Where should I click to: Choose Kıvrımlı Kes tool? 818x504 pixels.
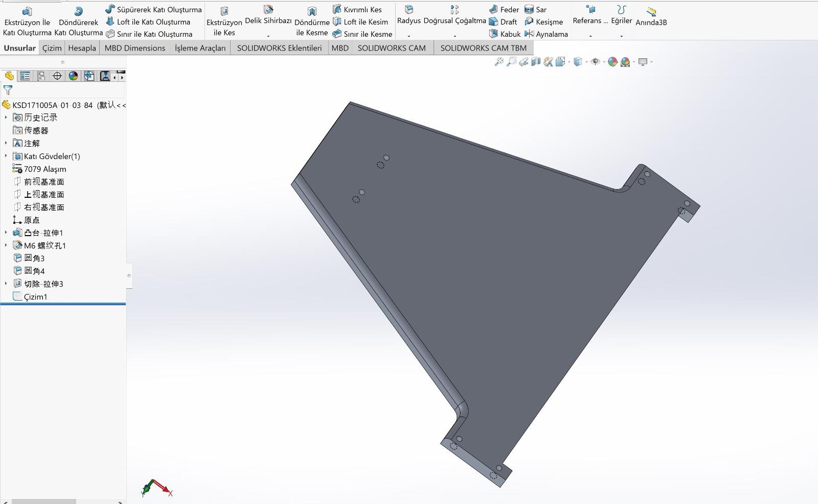[x=357, y=9]
